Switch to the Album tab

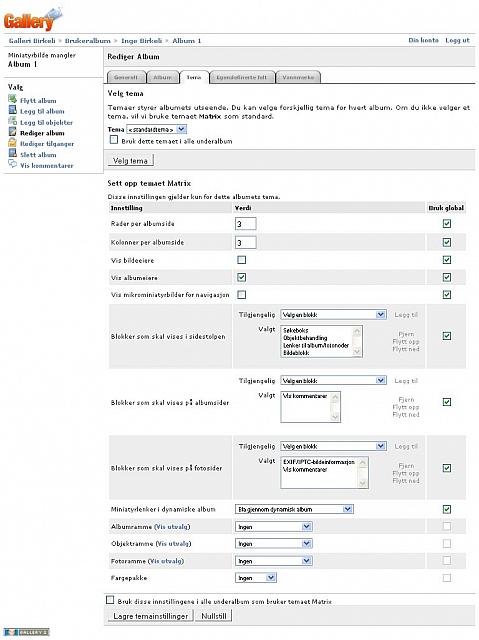[x=162, y=77]
